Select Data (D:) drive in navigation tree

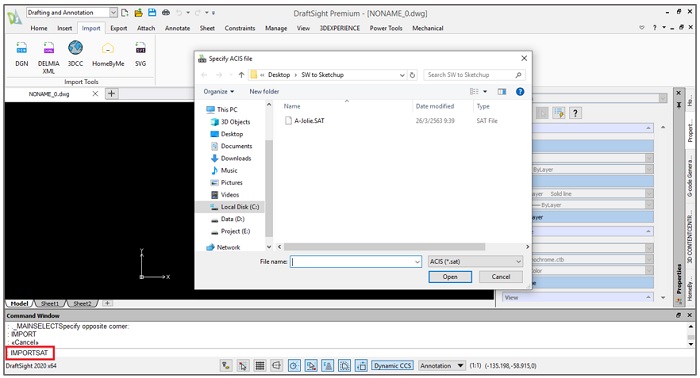coord(233,219)
